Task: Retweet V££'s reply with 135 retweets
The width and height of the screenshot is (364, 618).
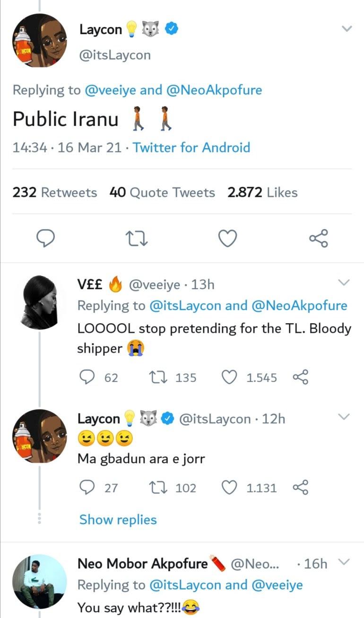Action: [x=156, y=378]
